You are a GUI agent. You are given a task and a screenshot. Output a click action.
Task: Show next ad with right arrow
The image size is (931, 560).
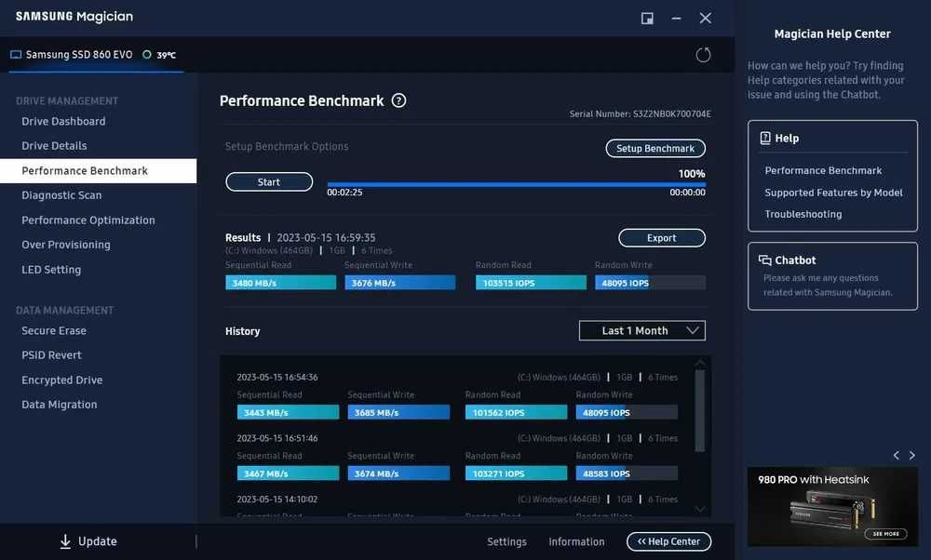click(912, 455)
